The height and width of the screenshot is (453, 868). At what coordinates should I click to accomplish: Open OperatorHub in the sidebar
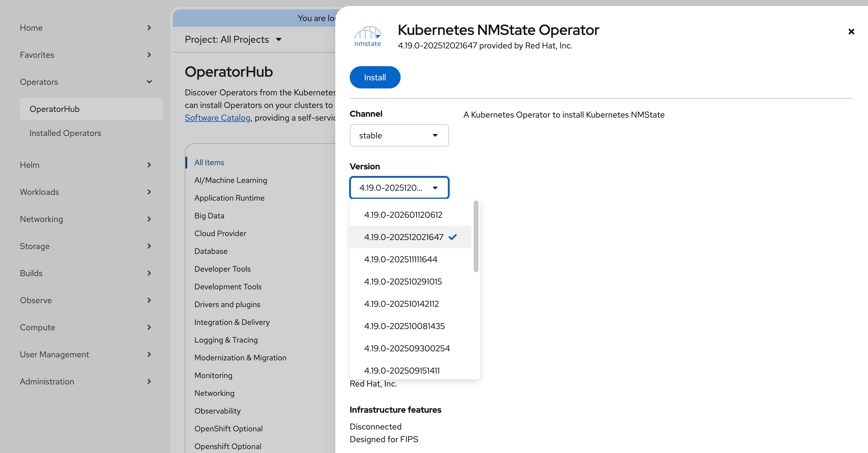[91, 109]
